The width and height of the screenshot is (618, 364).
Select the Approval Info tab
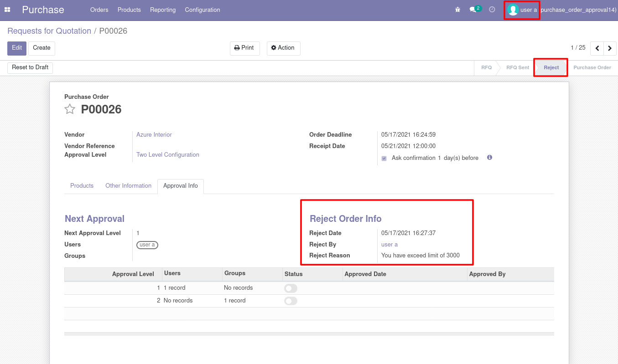[181, 186]
